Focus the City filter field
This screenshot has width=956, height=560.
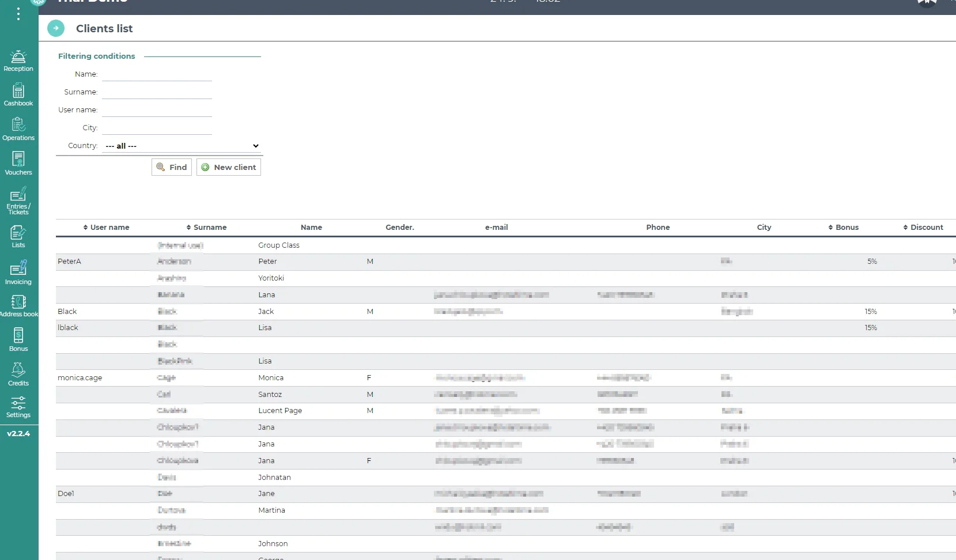pyautogui.click(x=157, y=128)
